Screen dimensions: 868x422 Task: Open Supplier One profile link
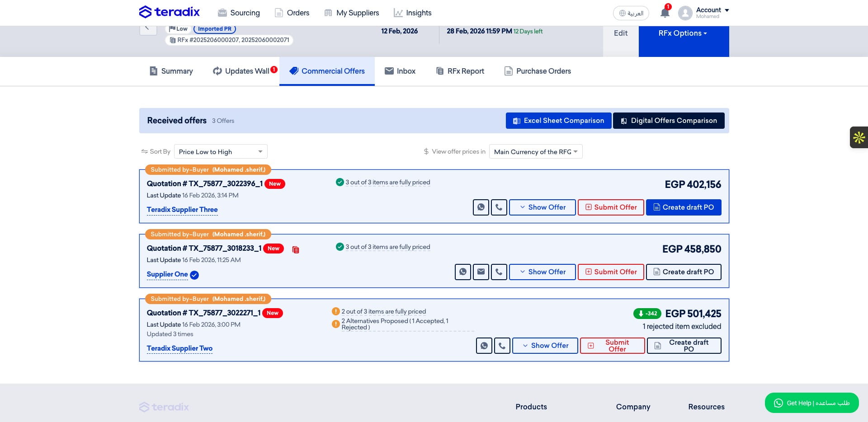(x=167, y=274)
